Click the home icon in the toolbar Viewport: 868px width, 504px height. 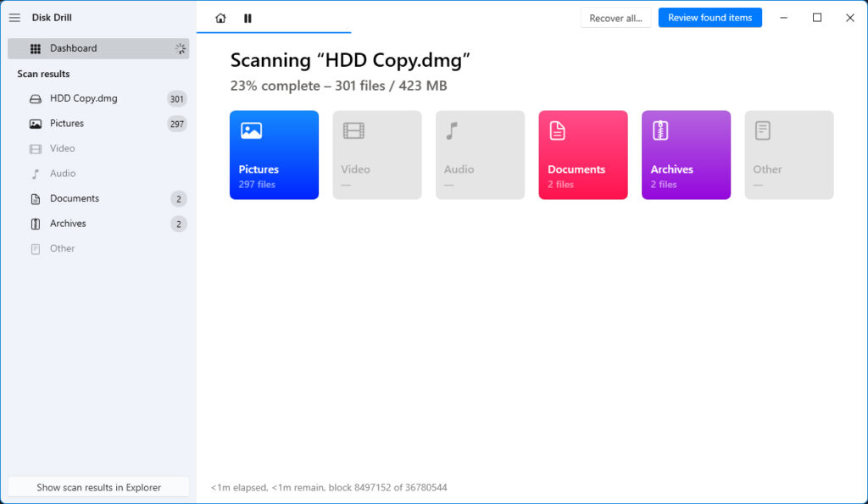[x=220, y=17]
